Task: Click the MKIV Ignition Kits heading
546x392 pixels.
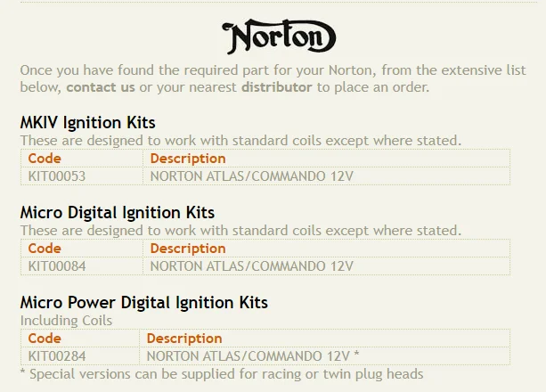Action: click(88, 123)
